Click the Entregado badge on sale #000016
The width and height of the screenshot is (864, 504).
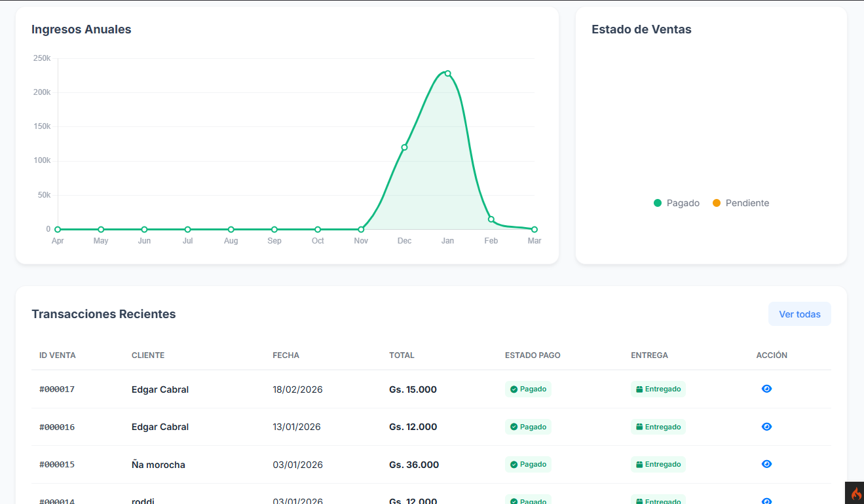click(658, 427)
